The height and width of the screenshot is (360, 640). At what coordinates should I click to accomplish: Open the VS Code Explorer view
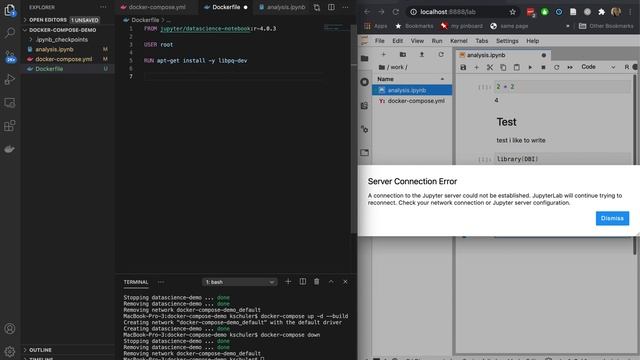coord(10,10)
